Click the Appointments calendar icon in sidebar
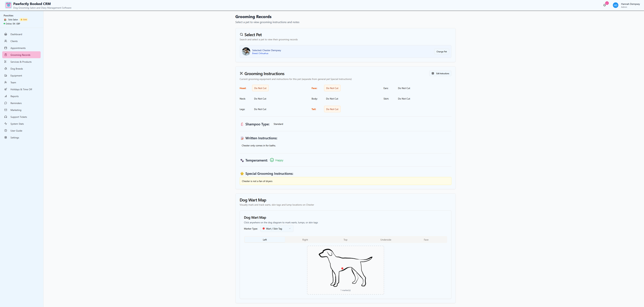The image size is (644, 307). click(6, 48)
